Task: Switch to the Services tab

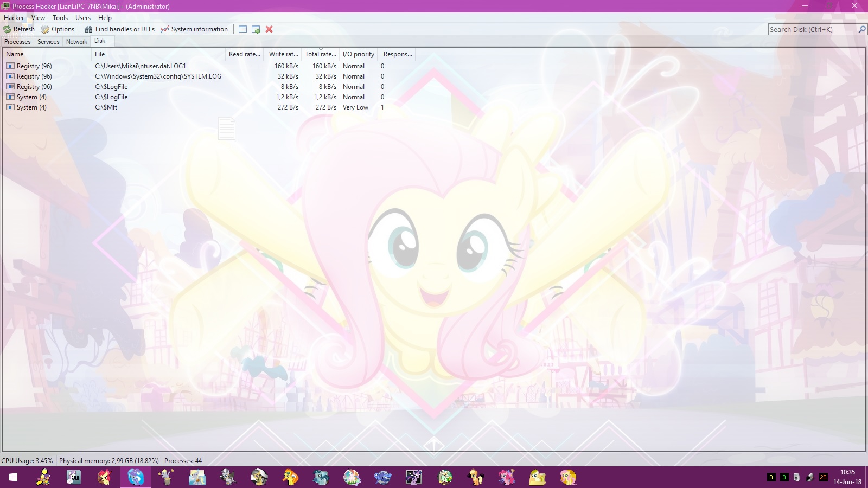Action: coord(48,42)
